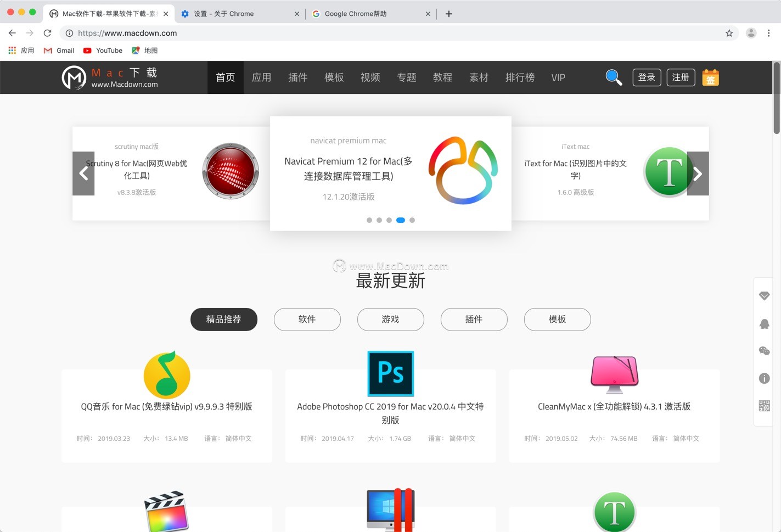The image size is (781, 532).
Task: Select the 模板 filter under 最新更新
Action: click(x=557, y=319)
